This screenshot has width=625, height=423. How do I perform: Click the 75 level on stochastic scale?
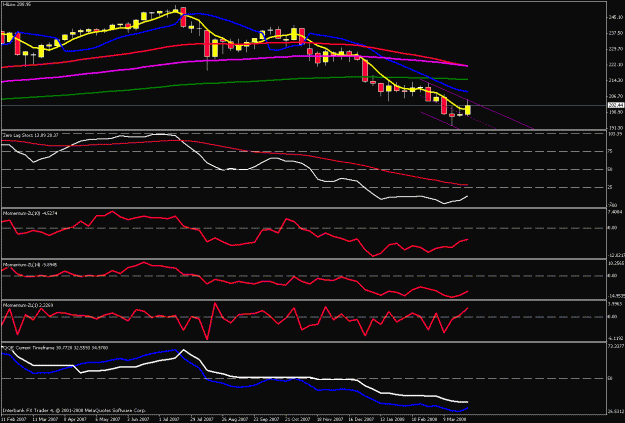pos(611,151)
